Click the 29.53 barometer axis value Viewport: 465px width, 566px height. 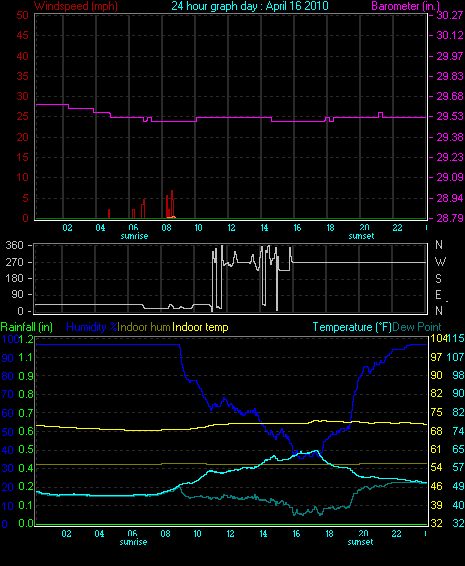click(x=450, y=117)
